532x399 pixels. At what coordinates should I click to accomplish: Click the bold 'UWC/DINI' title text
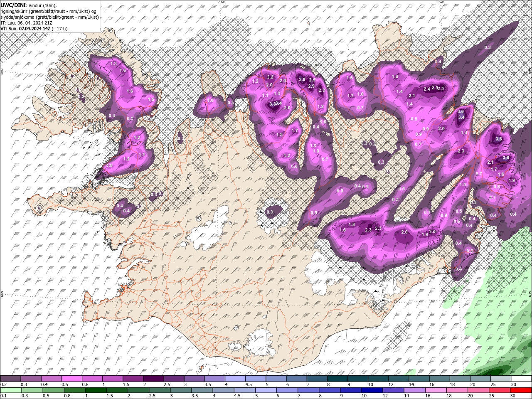tap(13, 5)
